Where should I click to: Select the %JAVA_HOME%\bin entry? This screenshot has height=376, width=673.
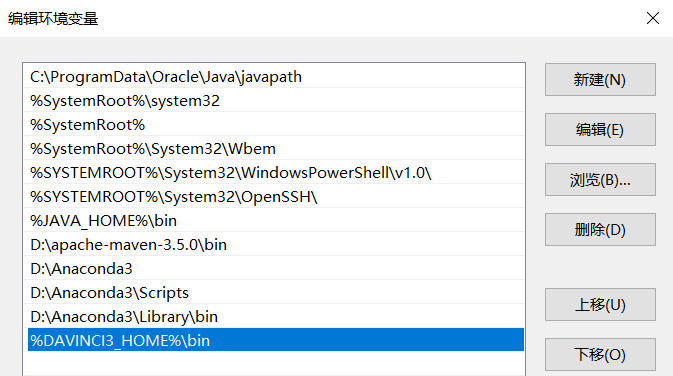[x=276, y=221]
